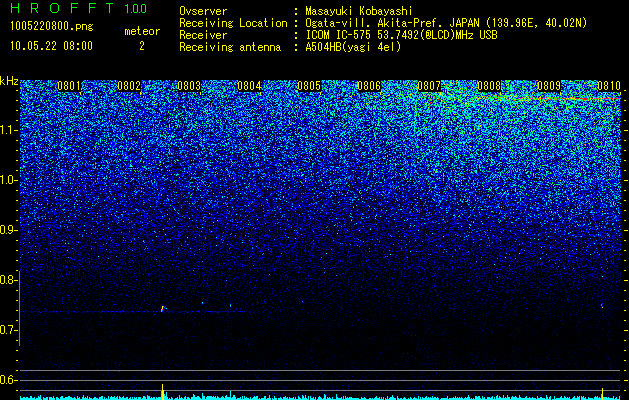The image size is (629, 400).
Task: Click the 0809 time marker
Action: 549,86
